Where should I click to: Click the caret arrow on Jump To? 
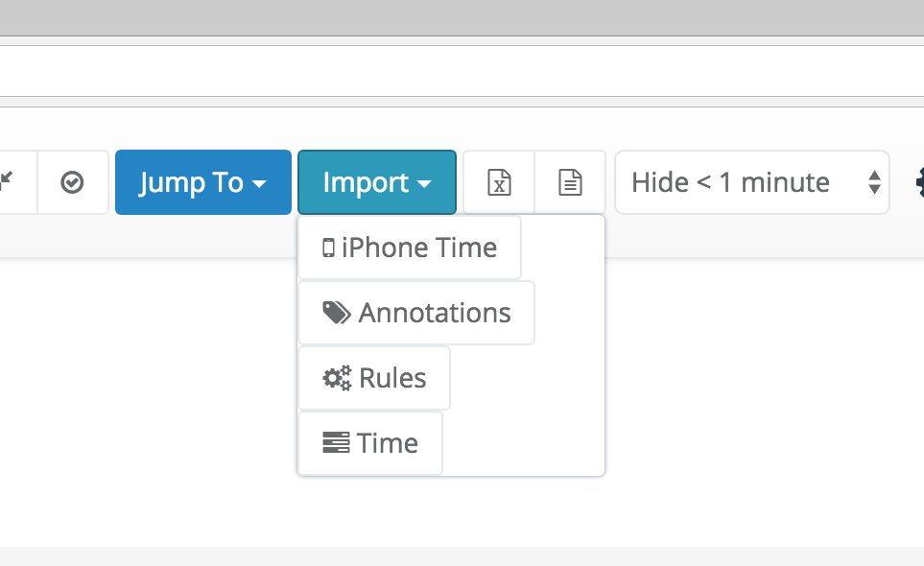259,184
